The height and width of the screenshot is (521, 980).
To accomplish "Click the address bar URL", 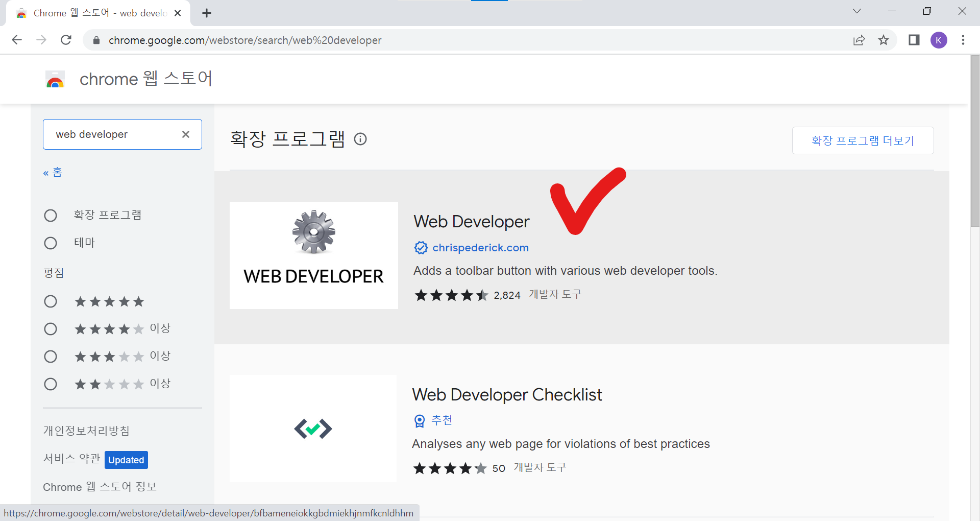I will tap(245, 40).
